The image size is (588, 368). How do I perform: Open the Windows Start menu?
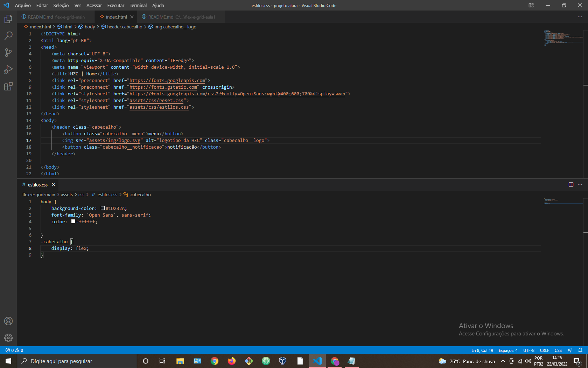(x=8, y=361)
